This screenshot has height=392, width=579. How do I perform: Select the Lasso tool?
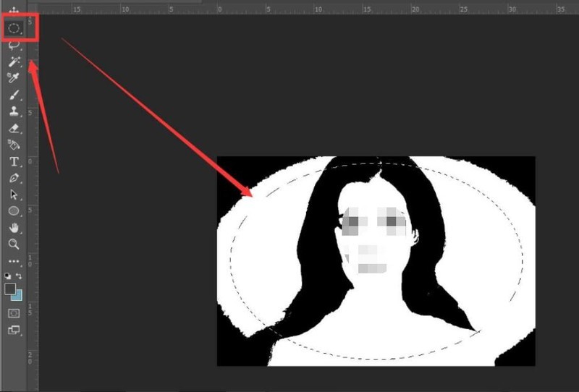click(14, 46)
